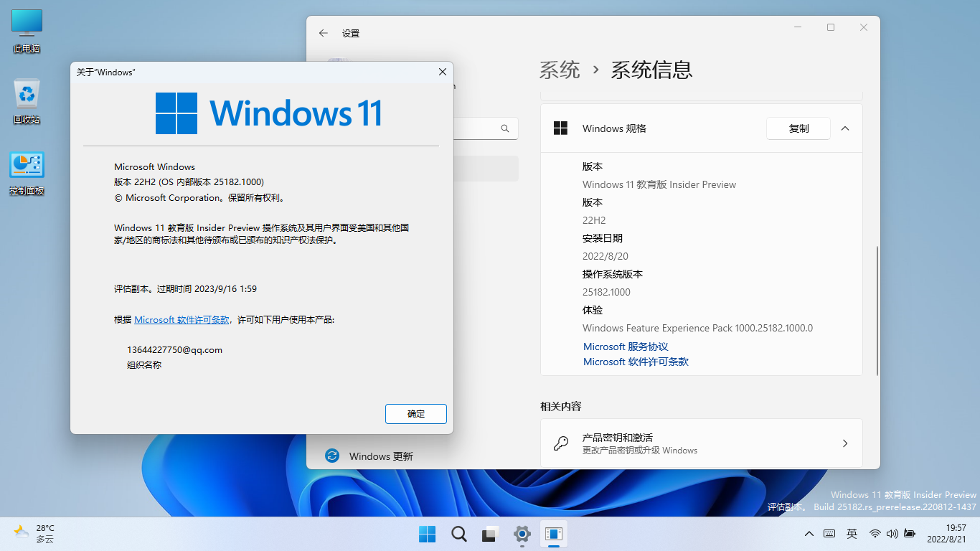Image resolution: width=980 pixels, height=551 pixels.
Task: Open Microsoft 服务协议 link in Settings
Action: [626, 347]
